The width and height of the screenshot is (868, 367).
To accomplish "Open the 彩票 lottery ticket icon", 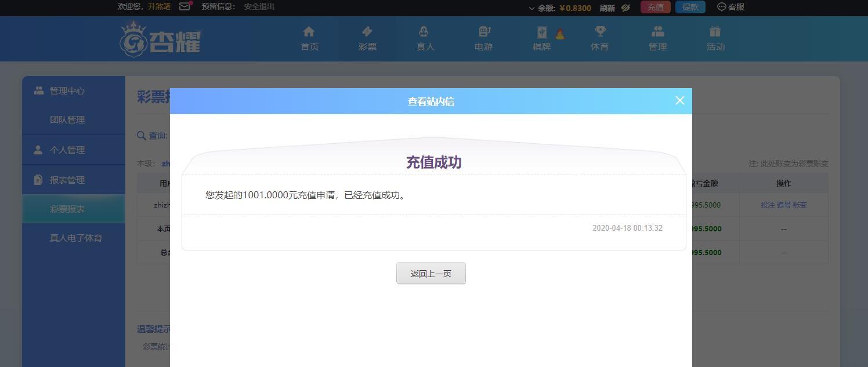I will point(367,31).
